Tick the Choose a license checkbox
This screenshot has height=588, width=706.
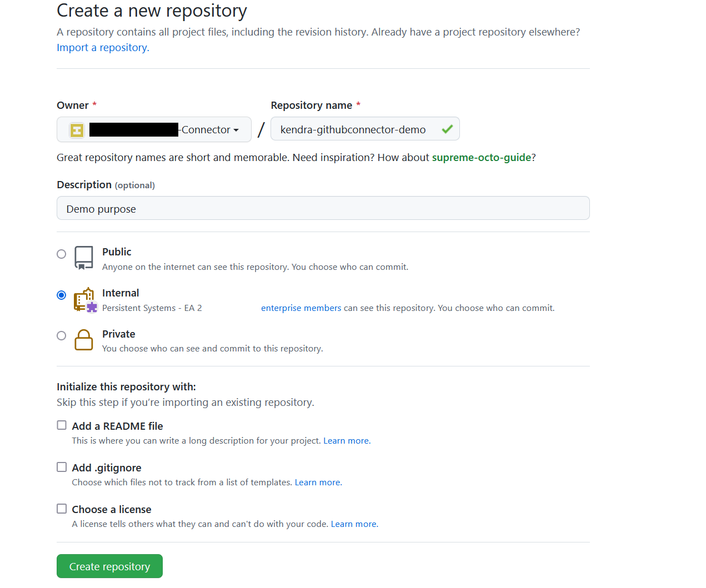62,509
